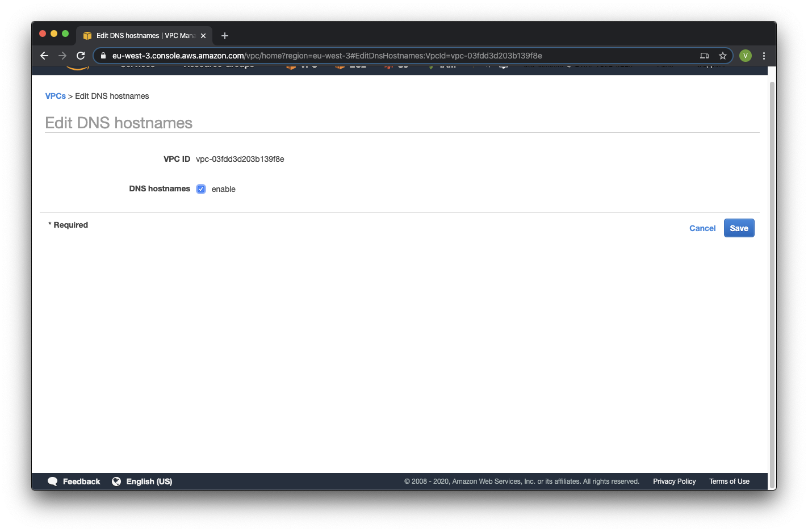The height and width of the screenshot is (532, 808).
Task: Click the DNS hostnames field label
Action: (160, 188)
